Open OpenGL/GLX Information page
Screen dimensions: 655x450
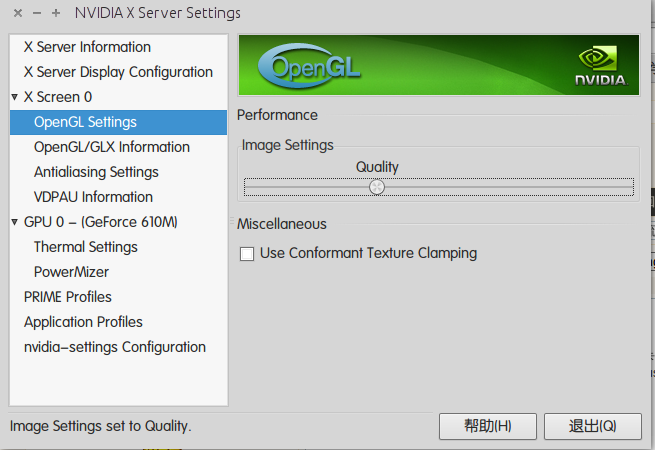[112, 147]
